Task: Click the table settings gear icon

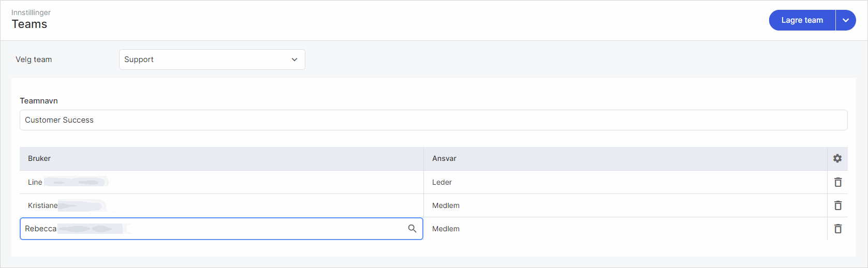Action: pos(837,158)
